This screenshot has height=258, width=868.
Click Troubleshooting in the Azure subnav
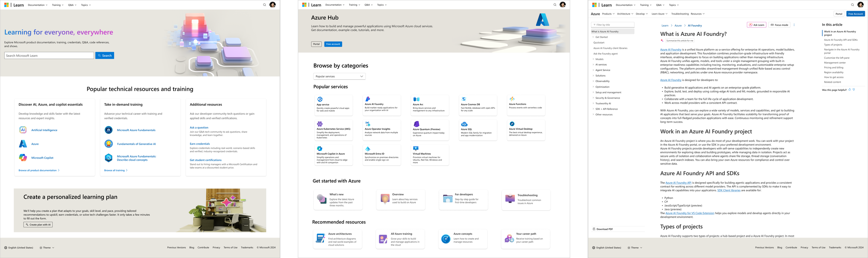(680, 14)
